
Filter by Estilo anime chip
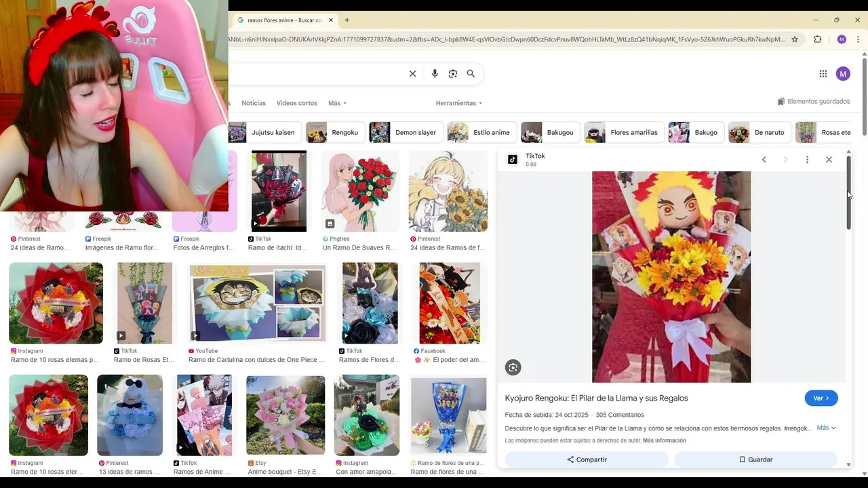[x=482, y=133]
